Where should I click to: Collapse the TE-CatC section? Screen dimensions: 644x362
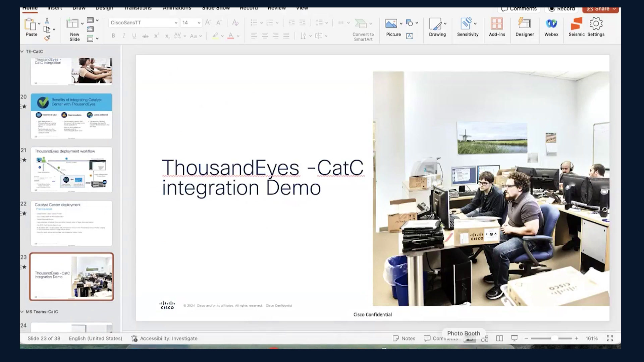[x=22, y=51]
